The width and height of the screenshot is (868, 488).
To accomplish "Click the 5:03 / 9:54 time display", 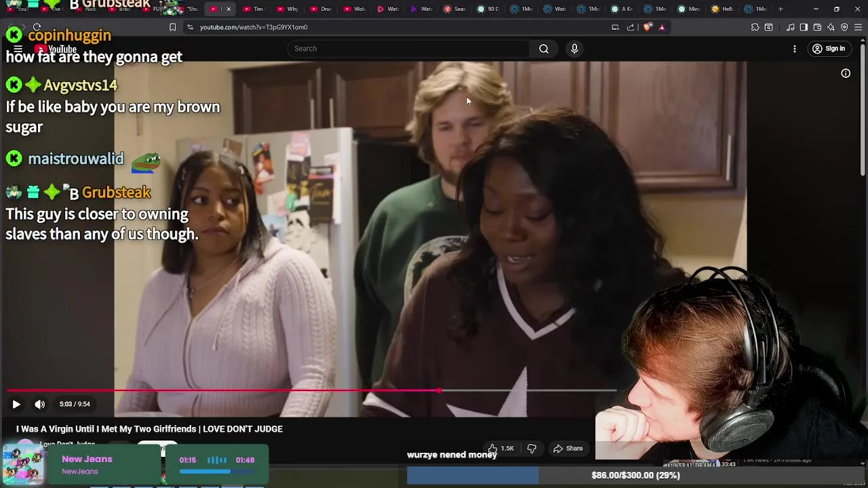I will pyautogui.click(x=75, y=404).
